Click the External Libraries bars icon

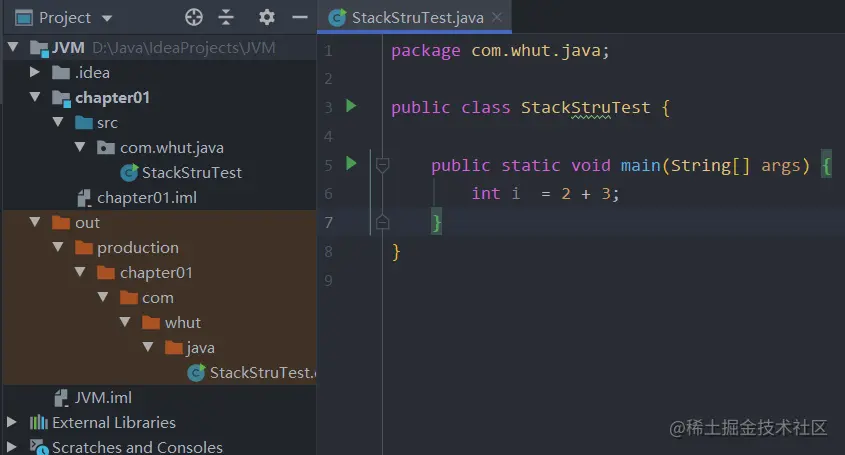click(x=39, y=422)
